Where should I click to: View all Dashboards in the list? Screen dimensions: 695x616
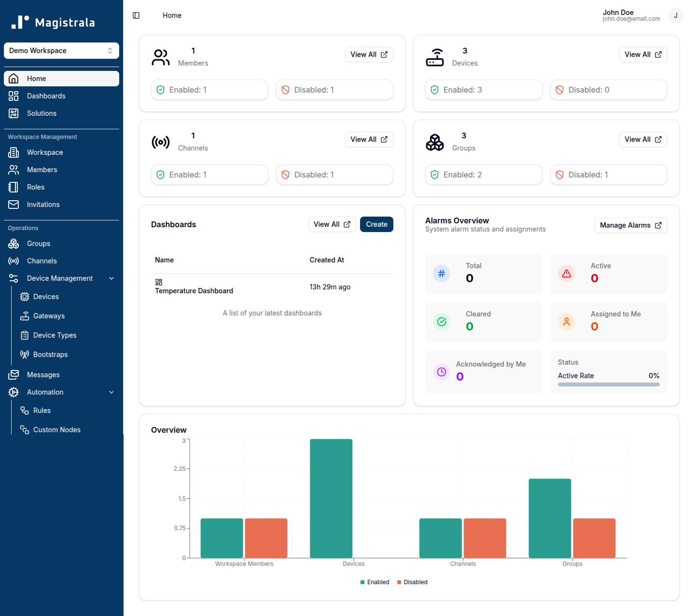(x=332, y=224)
